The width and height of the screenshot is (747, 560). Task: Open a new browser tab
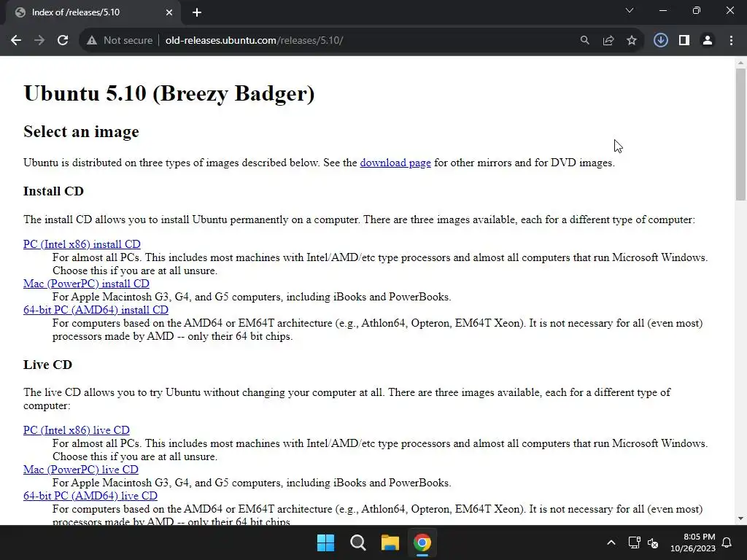pyautogui.click(x=197, y=12)
